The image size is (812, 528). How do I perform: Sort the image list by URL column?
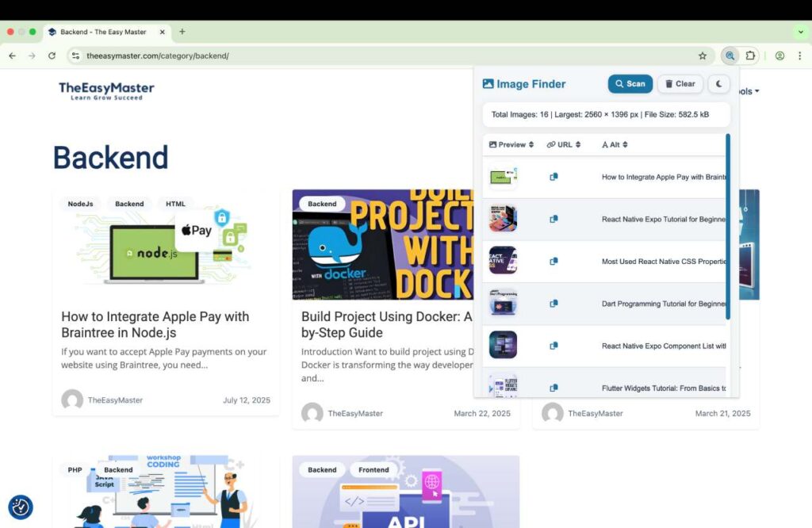point(564,145)
